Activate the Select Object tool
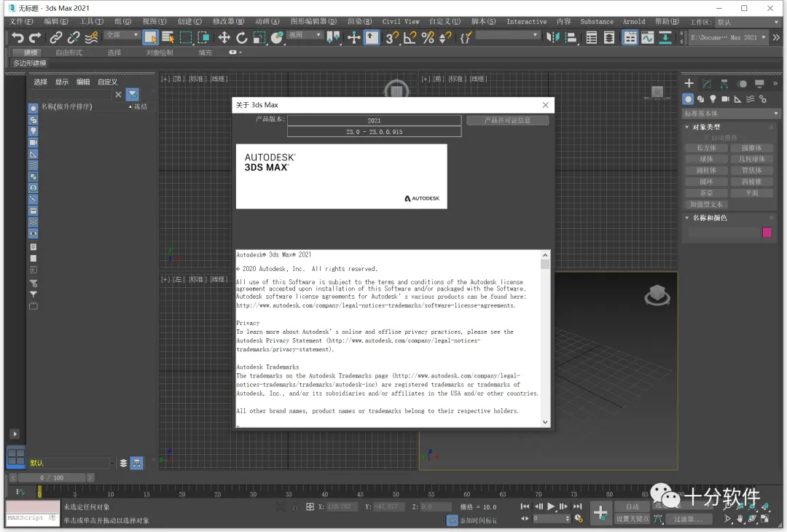The width and height of the screenshot is (787, 532). 150,38
